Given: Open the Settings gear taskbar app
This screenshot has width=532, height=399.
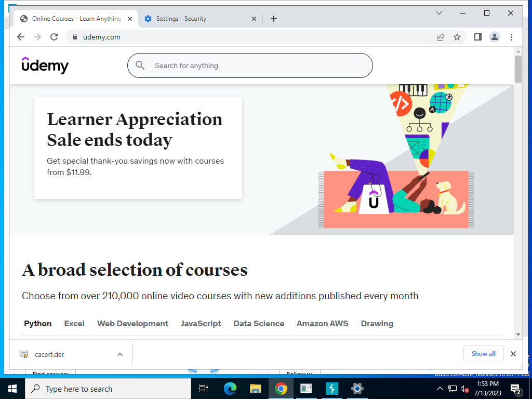Looking at the screenshot, I should 357,389.
